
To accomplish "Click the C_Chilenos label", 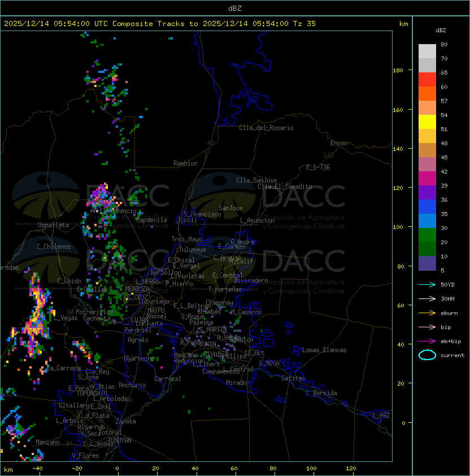I will (x=54, y=246).
